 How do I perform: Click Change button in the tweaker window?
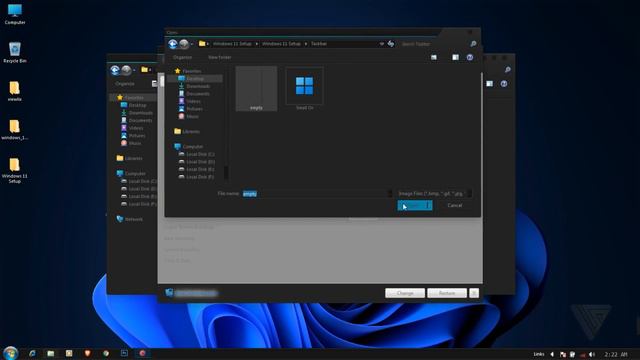pyautogui.click(x=405, y=293)
